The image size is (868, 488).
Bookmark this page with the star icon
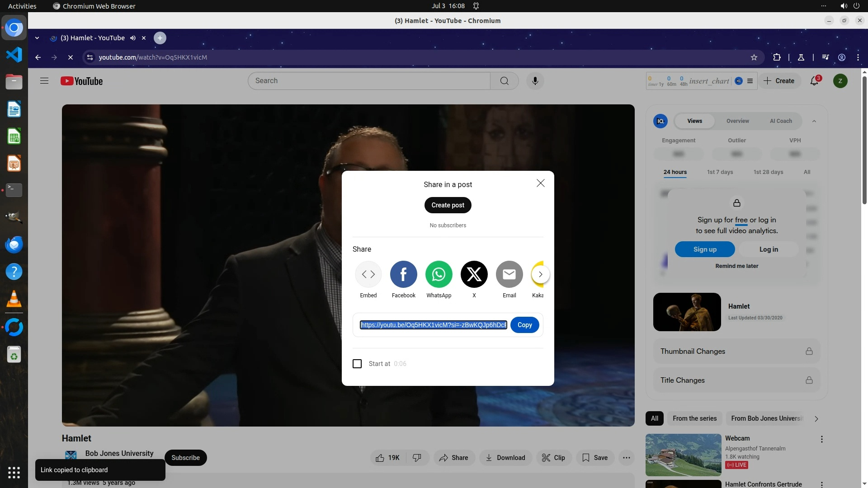[754, 57]
